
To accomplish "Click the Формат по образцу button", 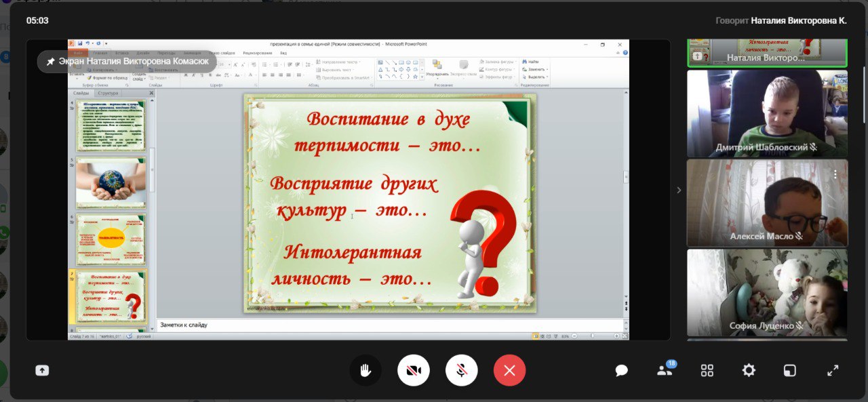I will click(x=108, y=78).
